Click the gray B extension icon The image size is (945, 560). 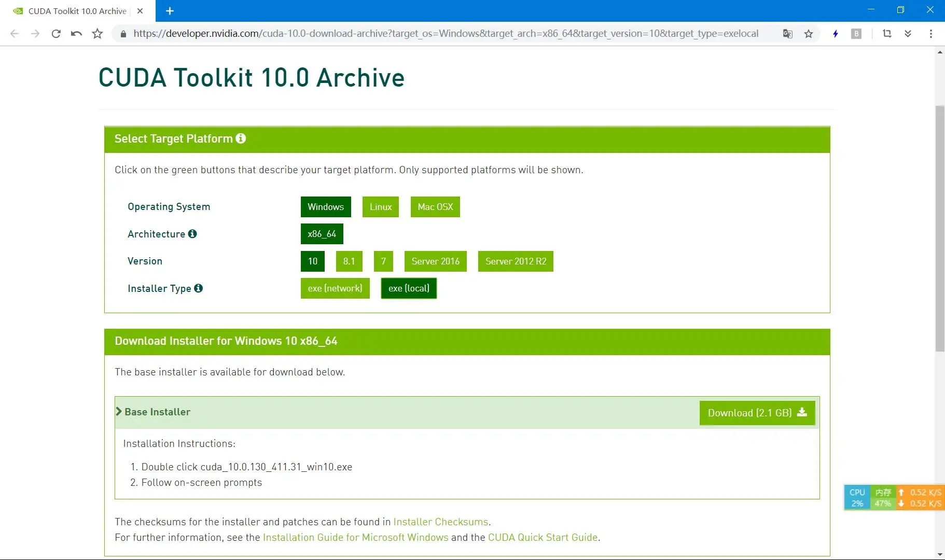[x=856, y=34]
